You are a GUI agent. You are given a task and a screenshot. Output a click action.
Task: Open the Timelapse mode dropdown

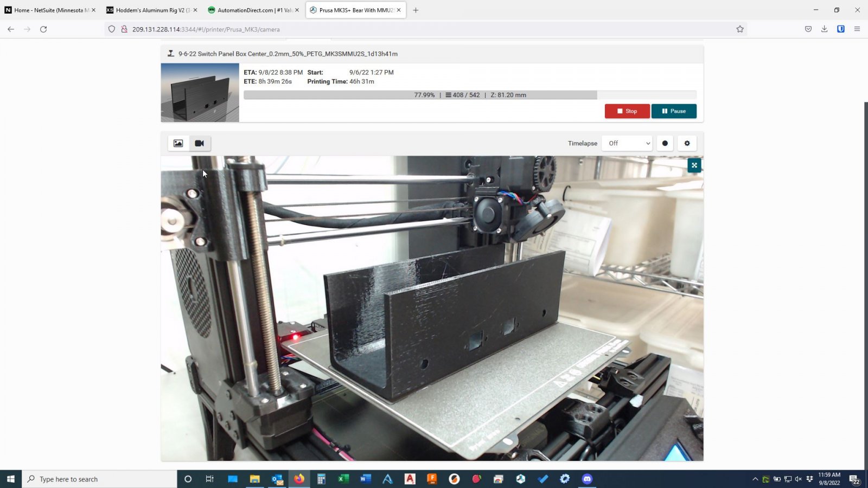click(629, 143)
